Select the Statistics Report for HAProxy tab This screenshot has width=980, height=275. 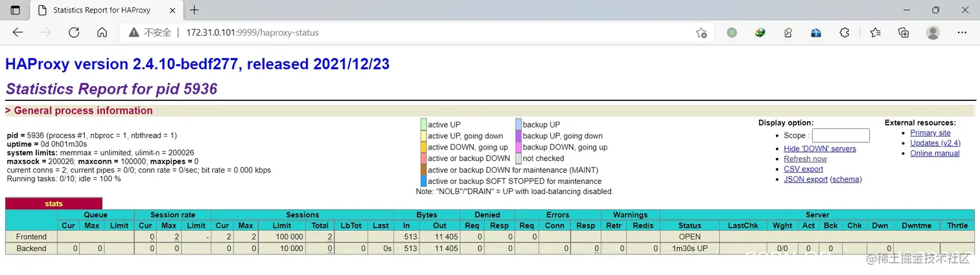pos(106,10)
